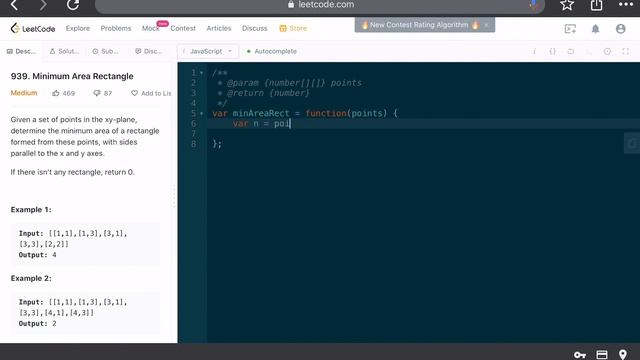The image size is (640, 360).
Task: Add the problem to a list
Action: coord(151,93)
